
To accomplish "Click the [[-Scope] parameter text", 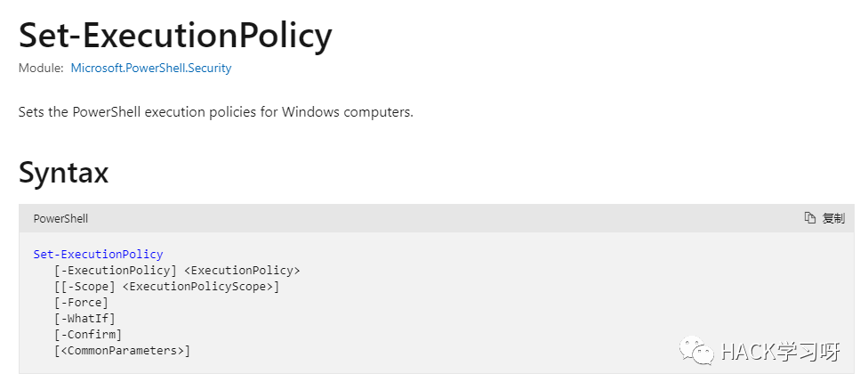I will point(84,287).
